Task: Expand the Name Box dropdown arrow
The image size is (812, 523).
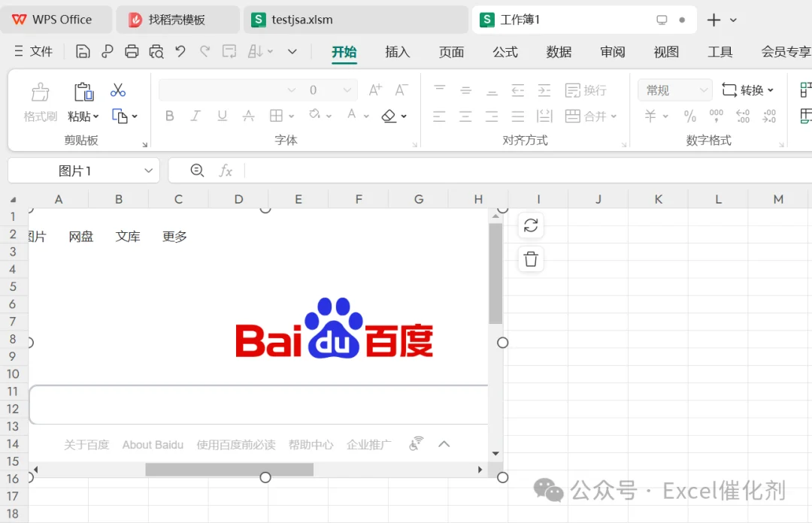Action: click(149, 171)
